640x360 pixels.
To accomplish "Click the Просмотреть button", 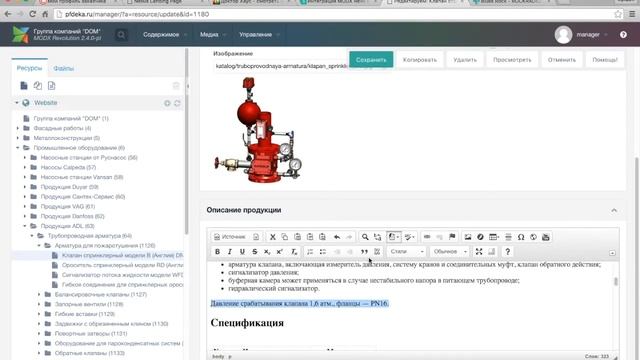I will (x=512, y=60).
